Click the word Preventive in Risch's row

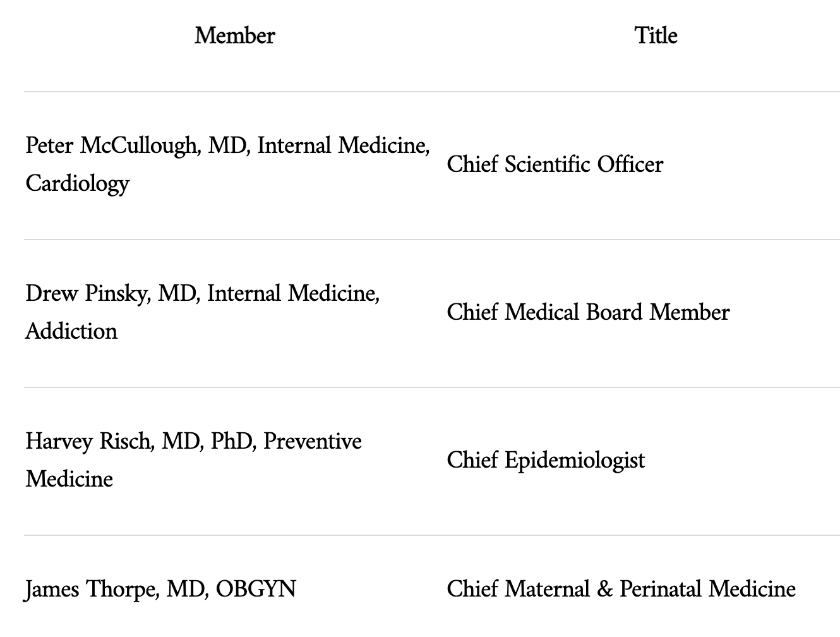(x=313, y=441)
